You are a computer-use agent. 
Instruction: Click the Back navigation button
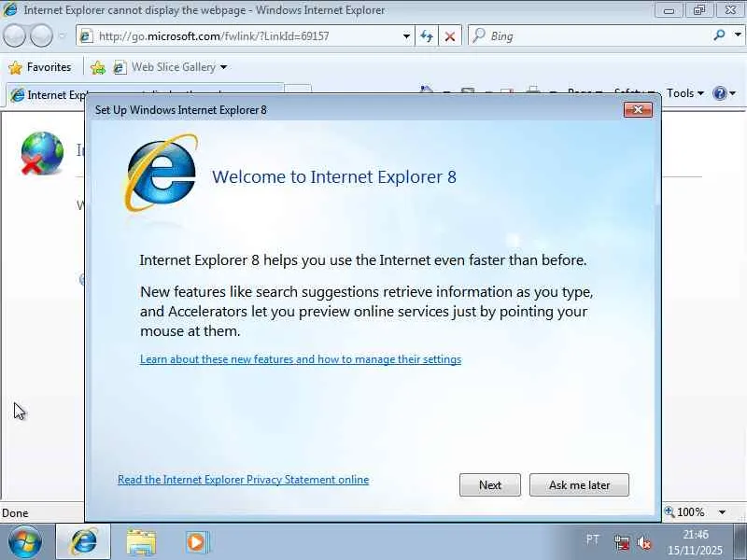14,35
